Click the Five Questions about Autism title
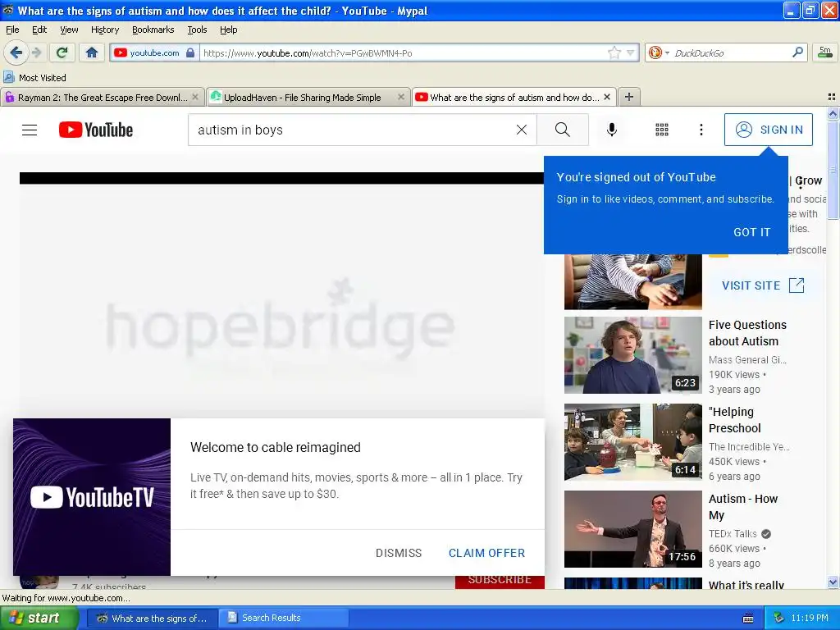840x630 pixels. coord(747,333)
